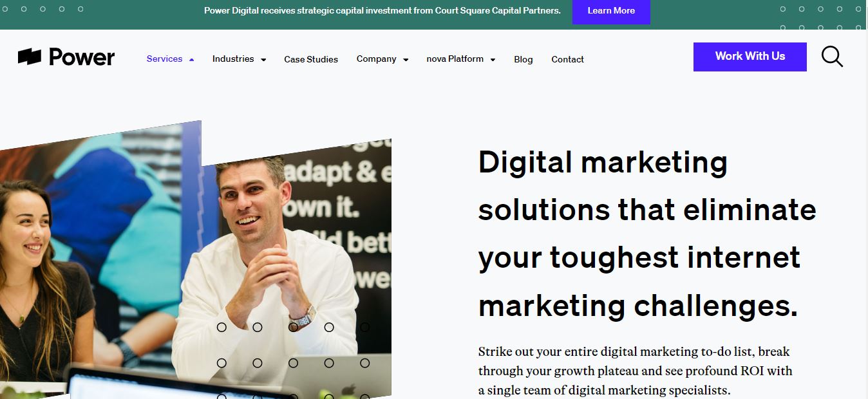Click the Power logo icon
This screenshot has width=868, height=399.
coord(30,57)
